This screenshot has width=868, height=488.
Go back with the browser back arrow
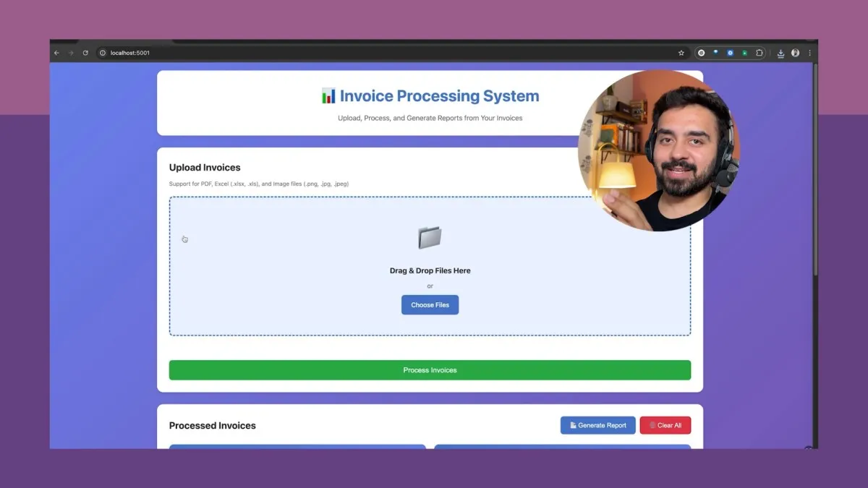point(57,53)
